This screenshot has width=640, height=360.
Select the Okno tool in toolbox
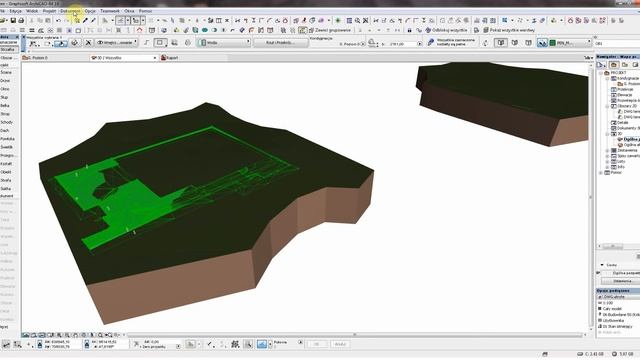point(5,89)
